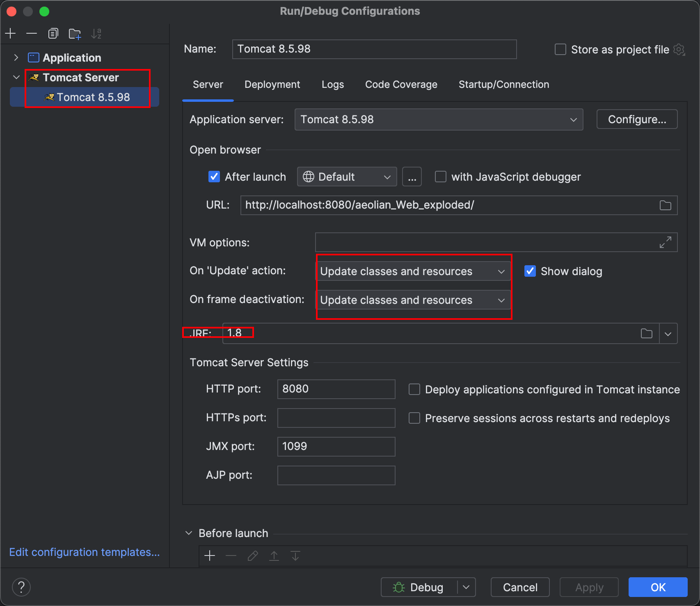Toggle Store as project file checkbox

click(560, 49)
